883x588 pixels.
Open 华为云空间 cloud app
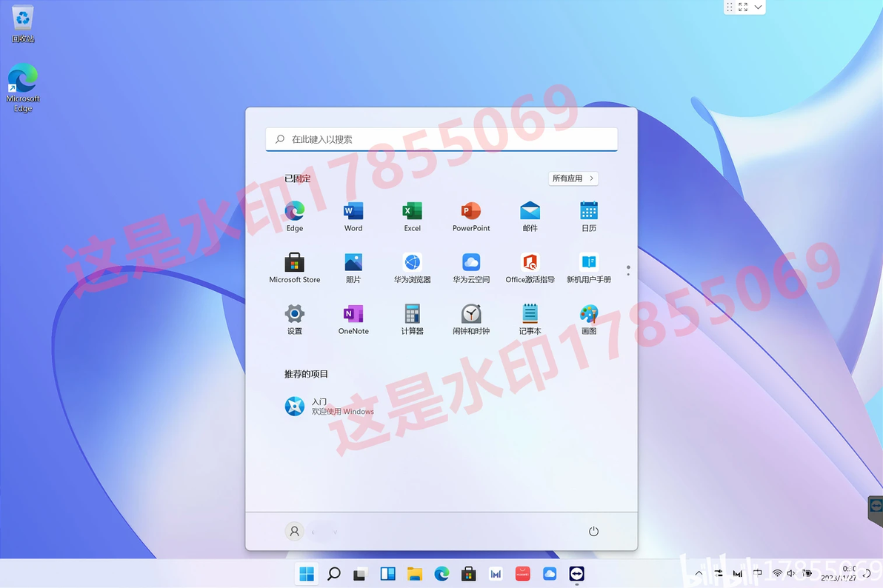[471, 268]
